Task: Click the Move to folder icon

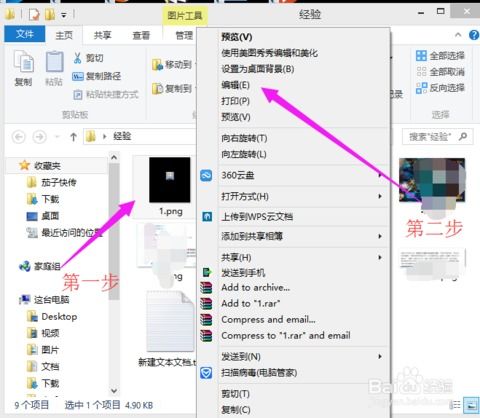Action: click(x=157, y=65)
